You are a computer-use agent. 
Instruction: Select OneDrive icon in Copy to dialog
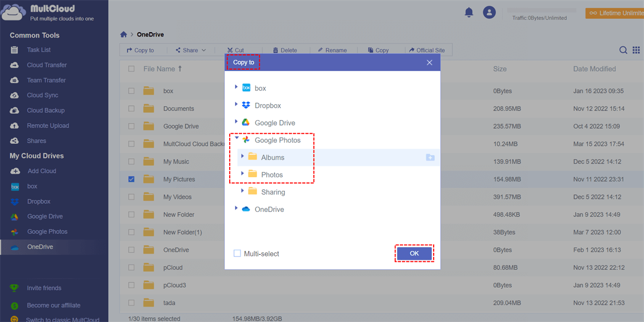pos(246,209)
